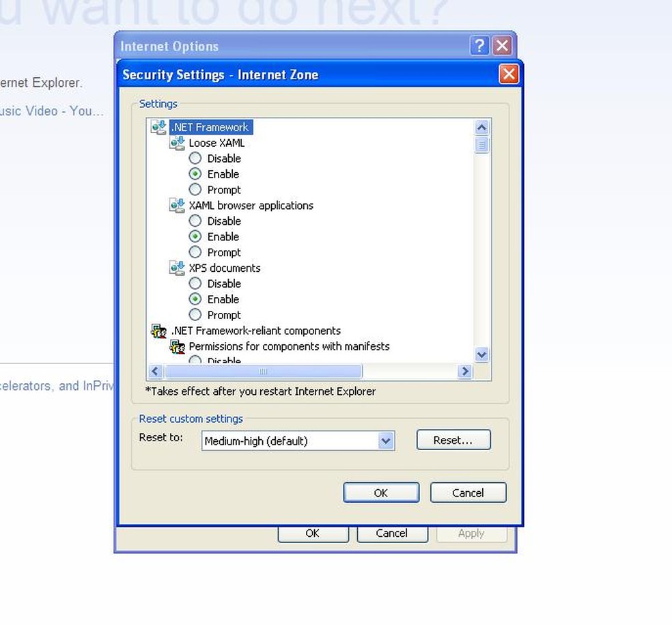The height and width of the screenshot is (625, 672).
Task: Click the horizontal scroll right arrow
Action: tap(464, 371)
